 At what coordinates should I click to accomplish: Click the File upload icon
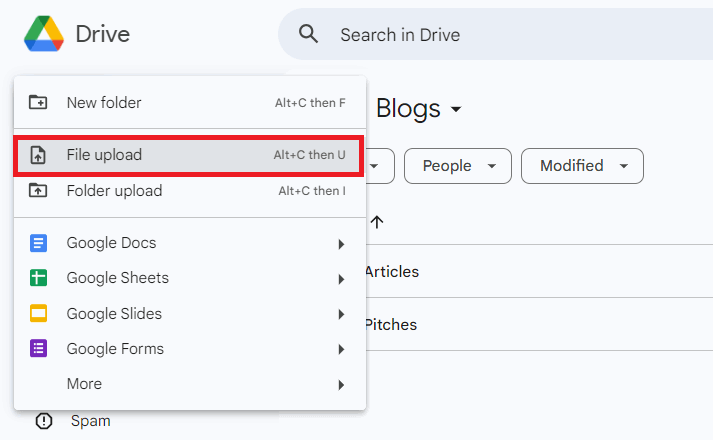point(38,155)
